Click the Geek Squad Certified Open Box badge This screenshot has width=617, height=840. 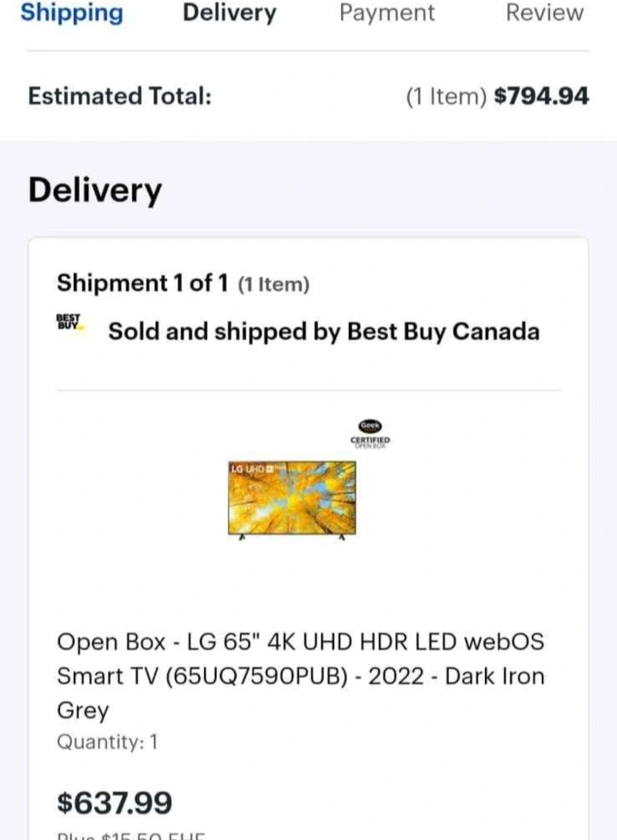[370, 433]
